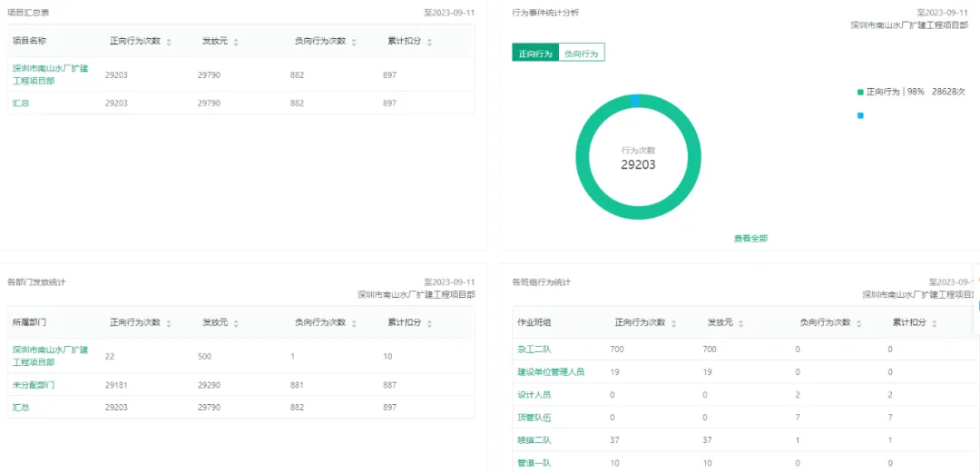Sort 各部门发放统计 by 负向行为次数
Viewport: 980px width, 473px height.
click(354, 323)
